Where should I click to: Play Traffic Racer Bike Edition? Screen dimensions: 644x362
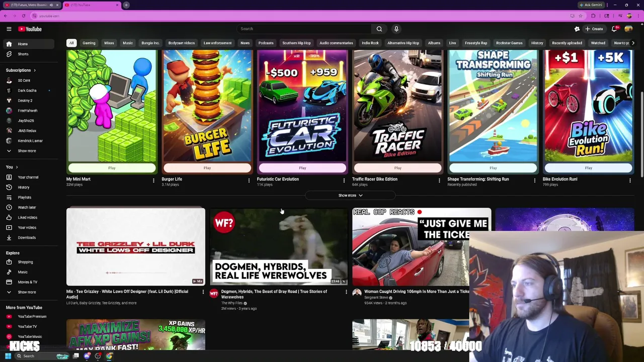[x=397, y=168]
